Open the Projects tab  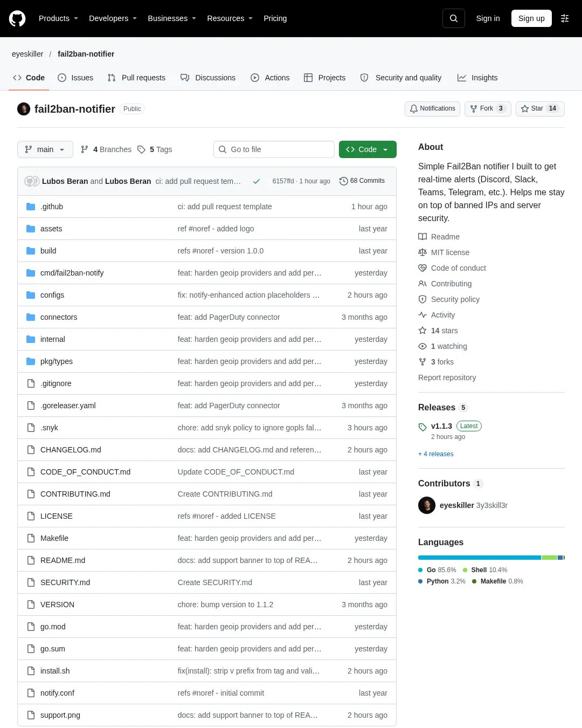(x=324, y=78)
